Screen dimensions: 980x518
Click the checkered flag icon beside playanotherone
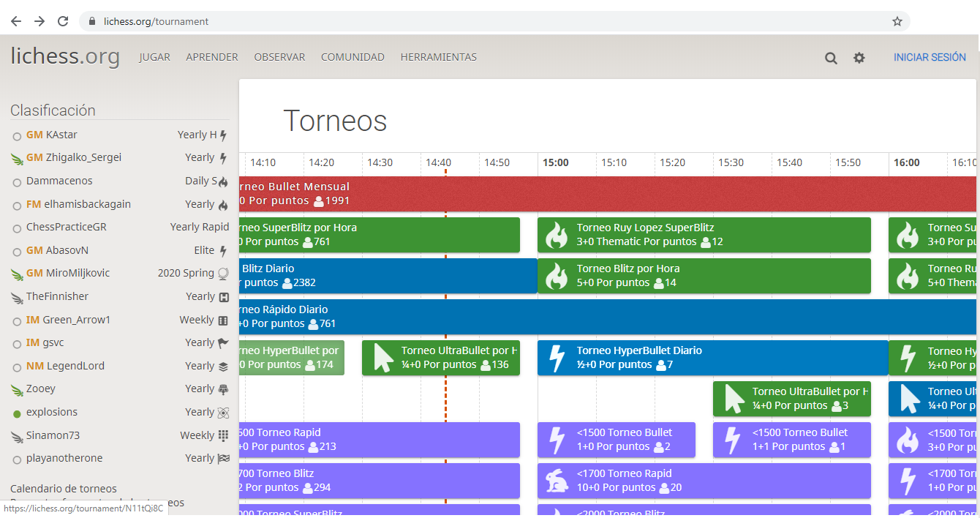(x=223, y=459)
